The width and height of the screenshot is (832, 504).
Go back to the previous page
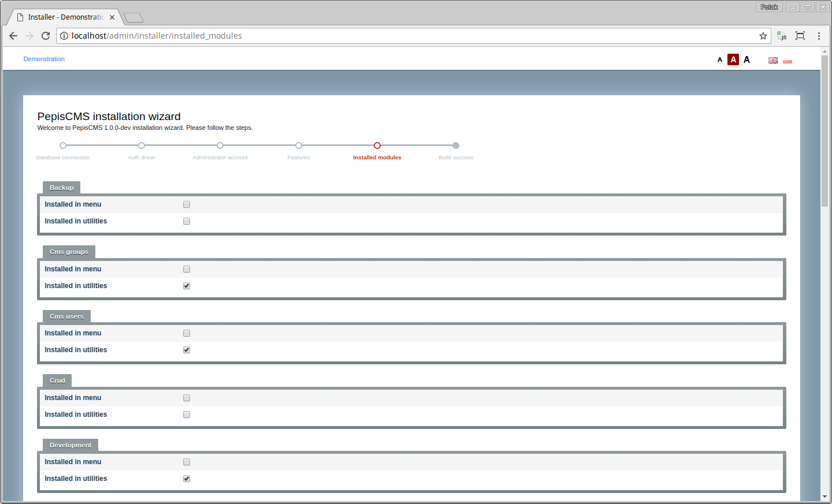pyautogui.click(x=13, y=36)
